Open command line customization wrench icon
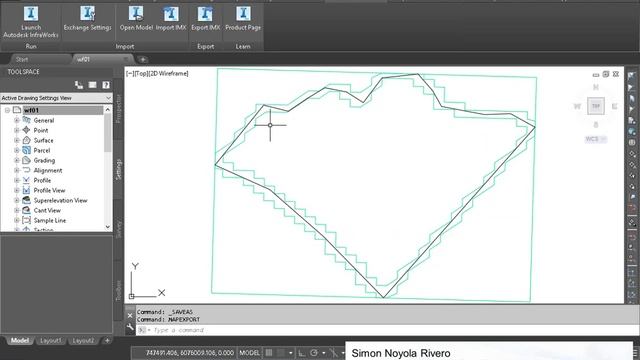Screen dimensions: 640x360 click(130, 327)
